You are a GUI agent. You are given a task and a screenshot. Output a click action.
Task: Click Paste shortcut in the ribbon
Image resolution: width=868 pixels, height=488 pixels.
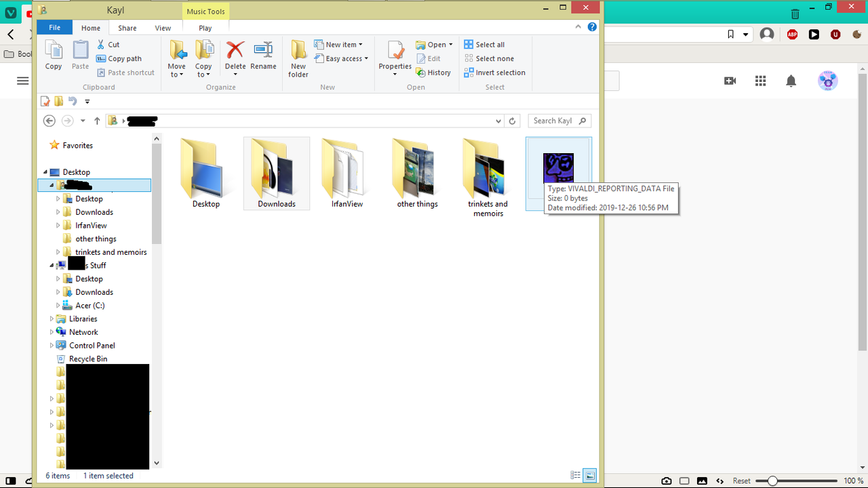coord(125,73)
